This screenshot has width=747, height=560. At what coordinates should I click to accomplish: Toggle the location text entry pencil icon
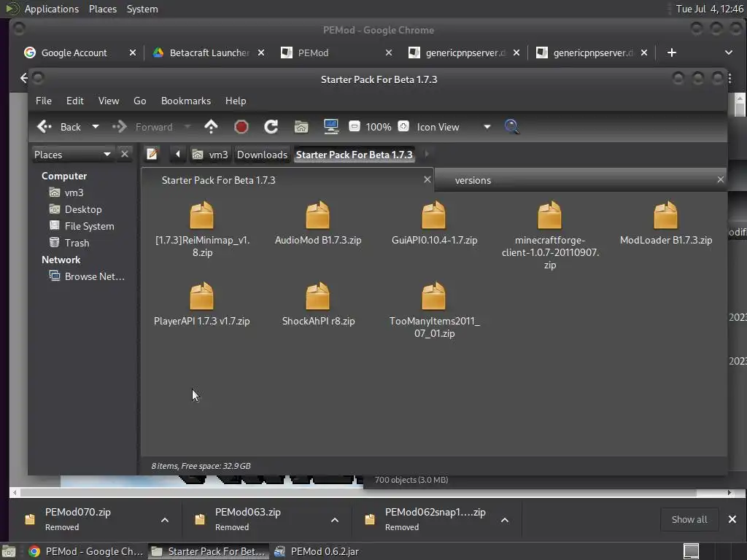[x=152, y=154]
